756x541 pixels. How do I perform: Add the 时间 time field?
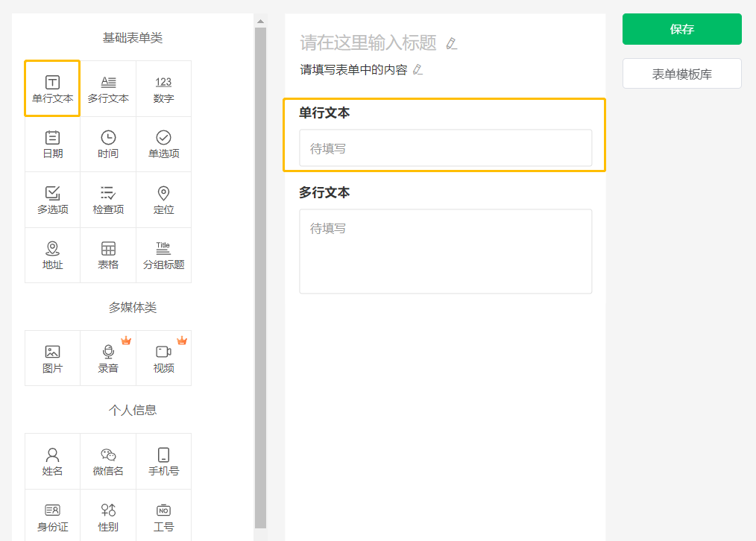(x=108, y=144)
